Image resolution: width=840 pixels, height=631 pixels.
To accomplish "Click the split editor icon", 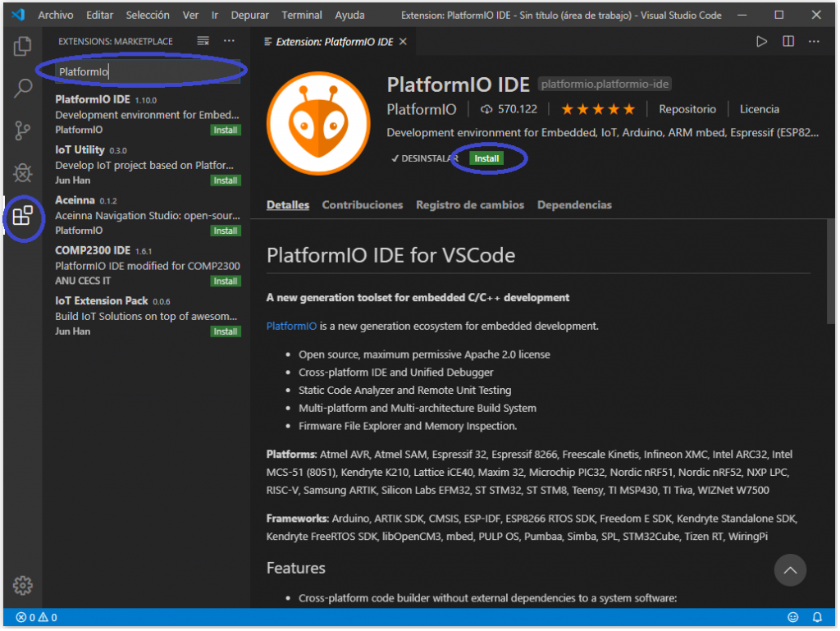I will click(x=787, y=41).
